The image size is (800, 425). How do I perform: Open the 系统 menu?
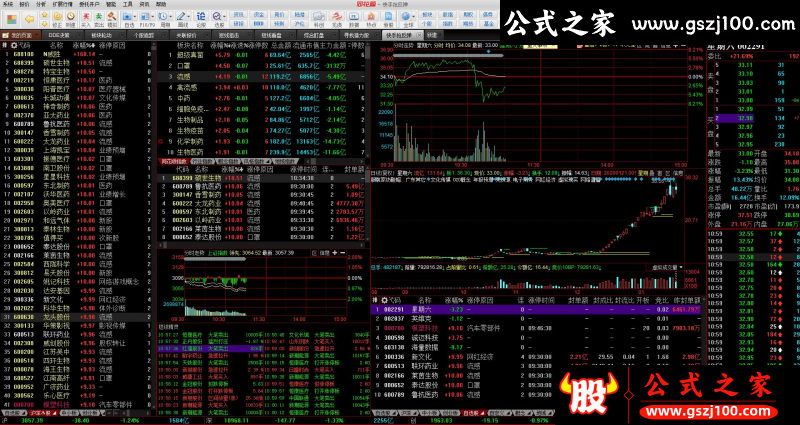pyautogui.click(x=8, y=4)
